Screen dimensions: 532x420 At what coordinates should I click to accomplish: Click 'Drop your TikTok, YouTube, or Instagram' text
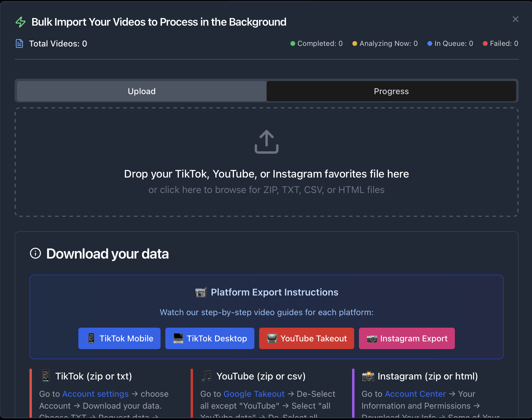click(267, 174)
